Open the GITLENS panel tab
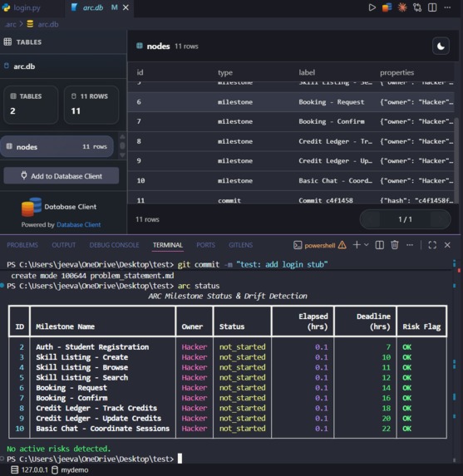 (240, 245)
